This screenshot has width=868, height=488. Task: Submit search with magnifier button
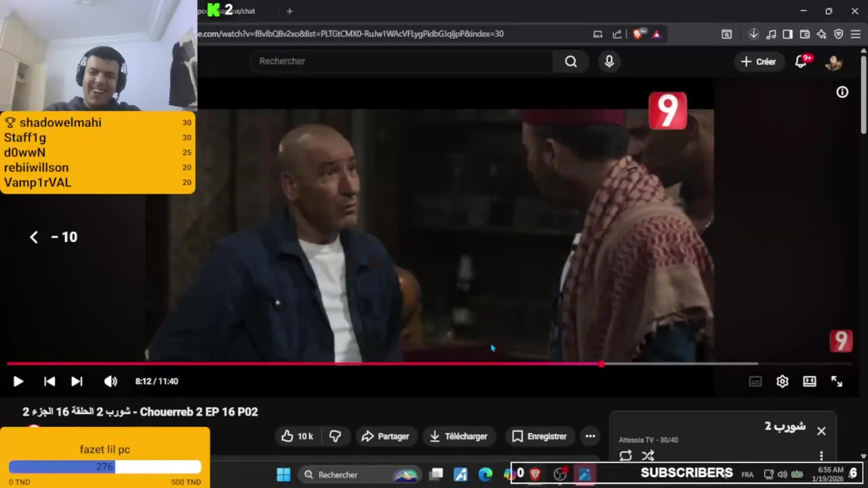[571, 62]
